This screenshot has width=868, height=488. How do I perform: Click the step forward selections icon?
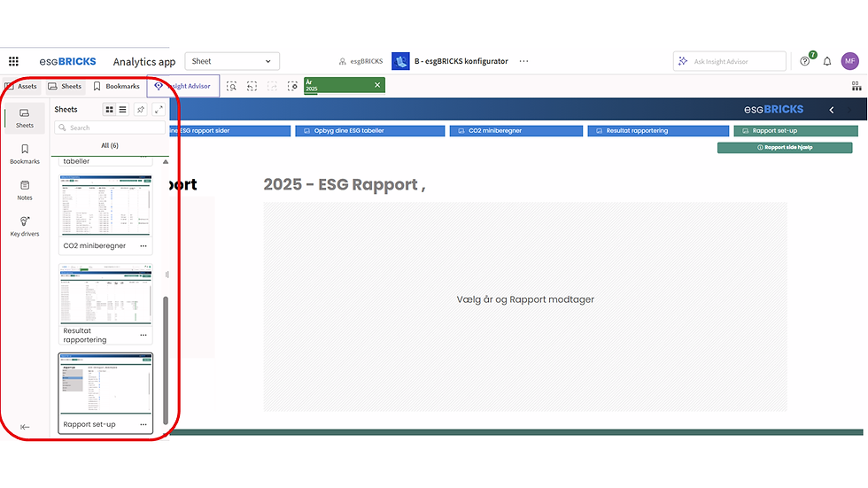(272, 86)
